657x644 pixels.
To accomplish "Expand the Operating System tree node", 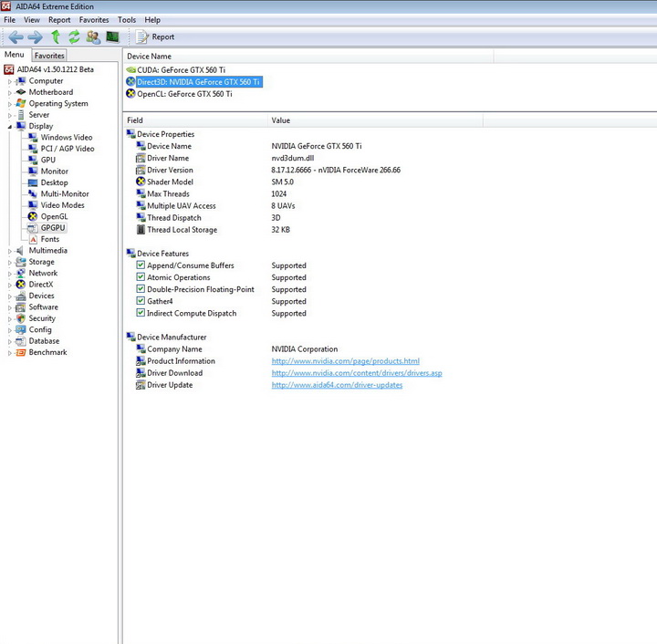I will 10,104.
